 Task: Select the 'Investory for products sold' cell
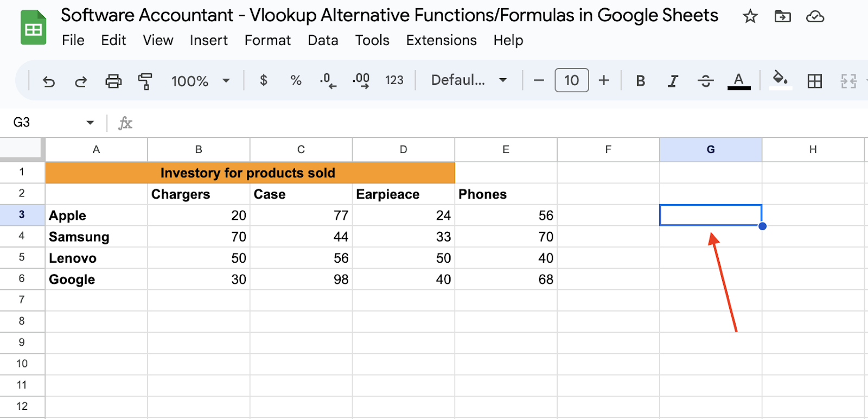point(250,173)
